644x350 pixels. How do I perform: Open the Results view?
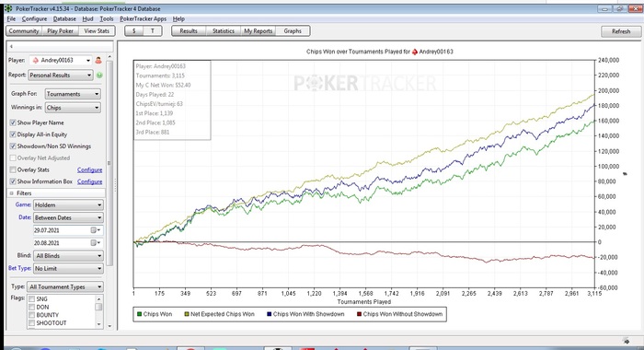[x=189, y=30]
